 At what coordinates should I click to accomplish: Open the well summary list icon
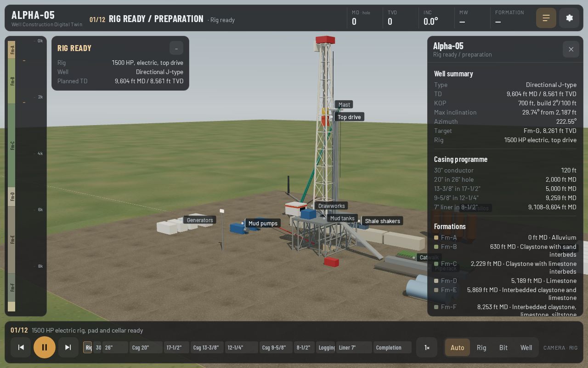click(x=546, y=18)
